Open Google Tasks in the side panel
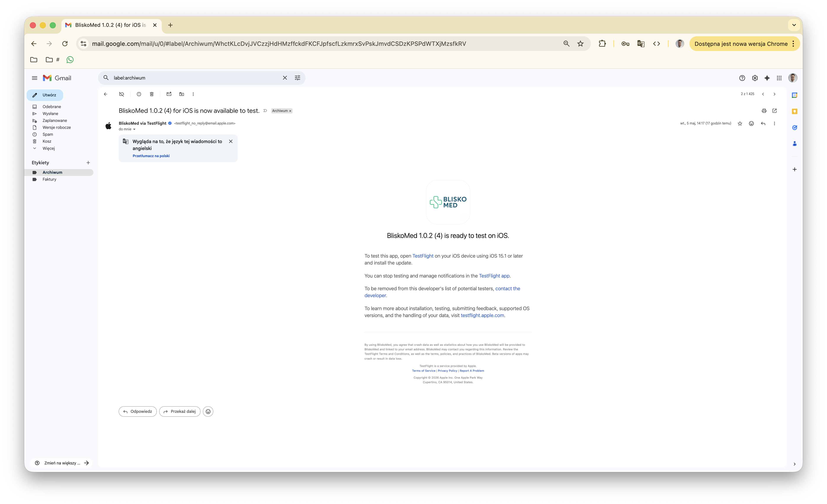827x504 pixels. 794,128
